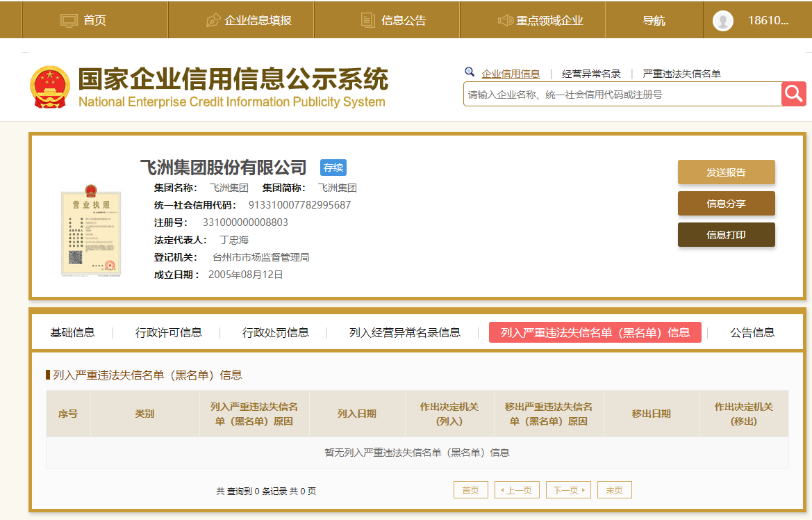This screenshot has width=812, height=520.
Task: Click the founding date 2005年08月12日
Action: click(x=245, y=275)
